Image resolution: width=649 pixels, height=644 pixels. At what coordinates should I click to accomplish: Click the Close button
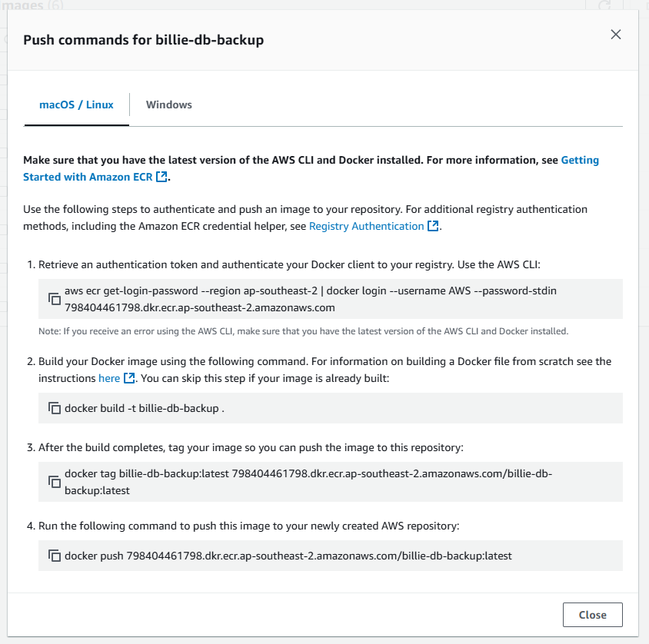[x=592, y=615]
